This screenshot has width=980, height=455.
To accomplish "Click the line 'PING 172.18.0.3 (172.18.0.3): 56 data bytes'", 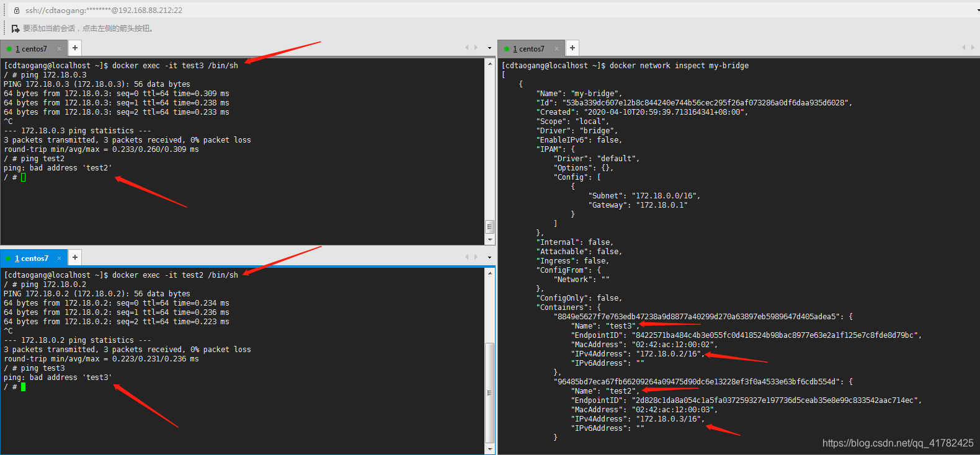I will point(97,84).
